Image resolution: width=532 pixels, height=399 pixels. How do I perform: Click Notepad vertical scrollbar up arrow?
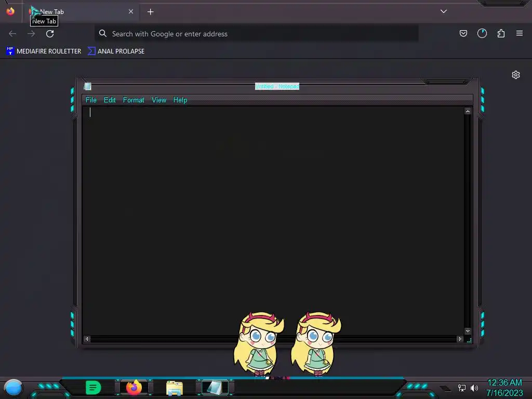click(468, 111)
